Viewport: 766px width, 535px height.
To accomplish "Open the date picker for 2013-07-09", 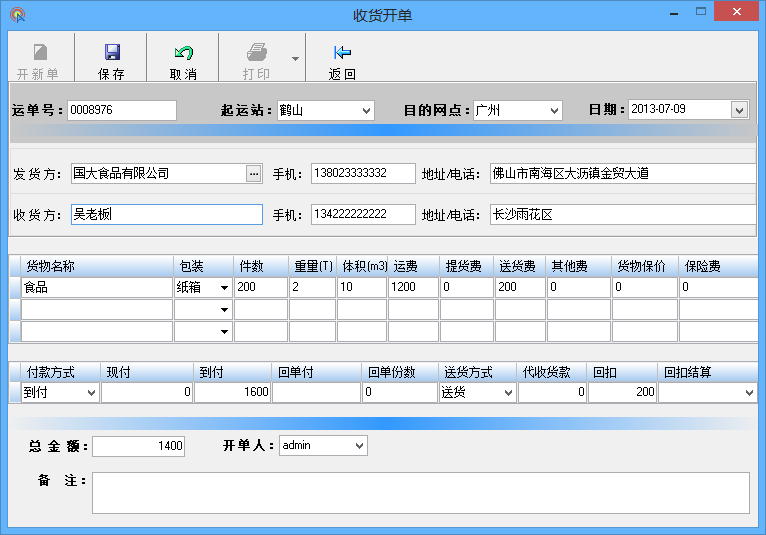I will (x=739, y=110).
